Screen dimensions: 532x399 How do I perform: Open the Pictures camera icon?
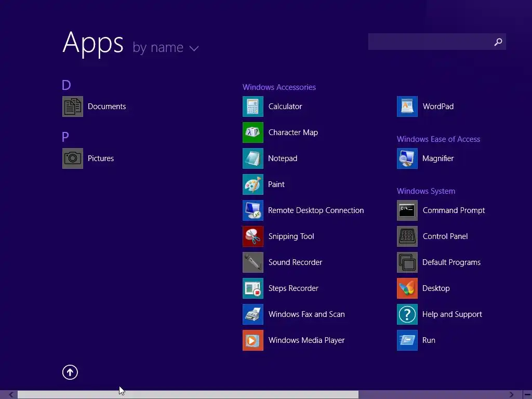(x=73, y=158)
